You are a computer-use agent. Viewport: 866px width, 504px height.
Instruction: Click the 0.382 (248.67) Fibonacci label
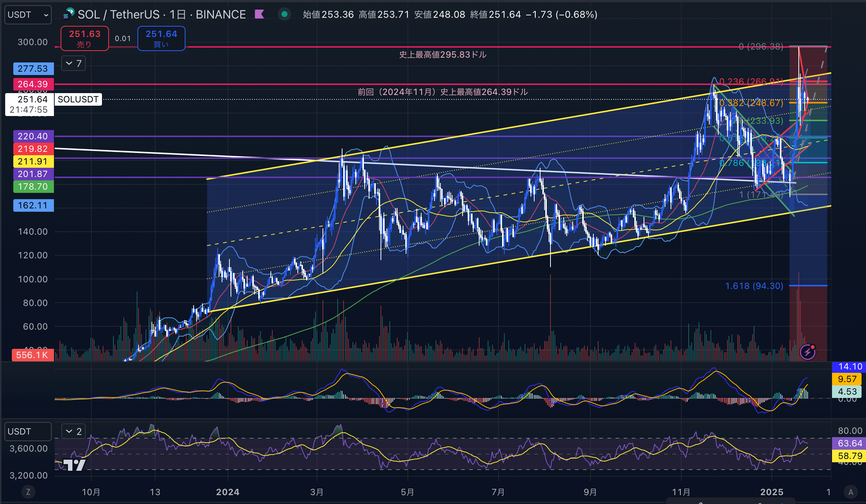click(x=751, y=103)
